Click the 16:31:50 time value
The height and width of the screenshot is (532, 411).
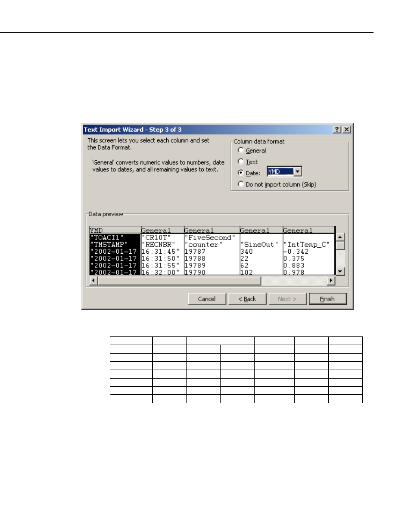[x=160, y=258]
